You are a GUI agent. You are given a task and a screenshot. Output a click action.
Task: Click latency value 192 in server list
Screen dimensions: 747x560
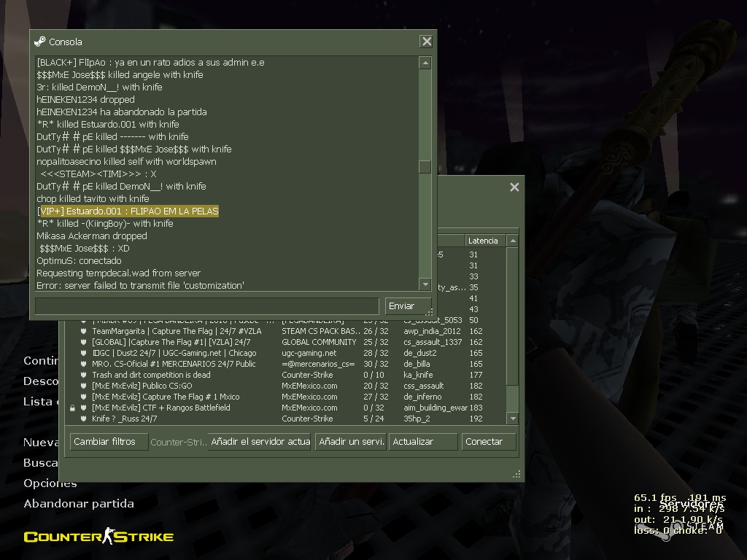tap(476, 419)
